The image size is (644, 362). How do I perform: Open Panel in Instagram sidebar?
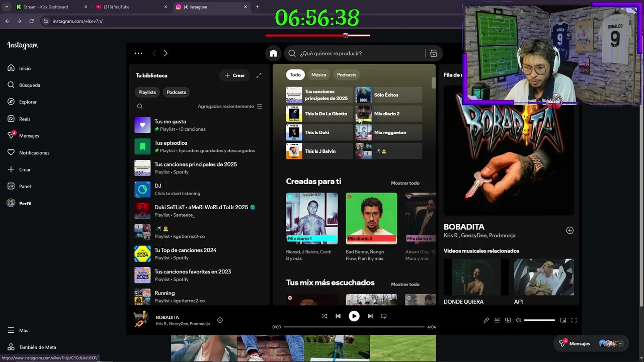click(19, 187)
